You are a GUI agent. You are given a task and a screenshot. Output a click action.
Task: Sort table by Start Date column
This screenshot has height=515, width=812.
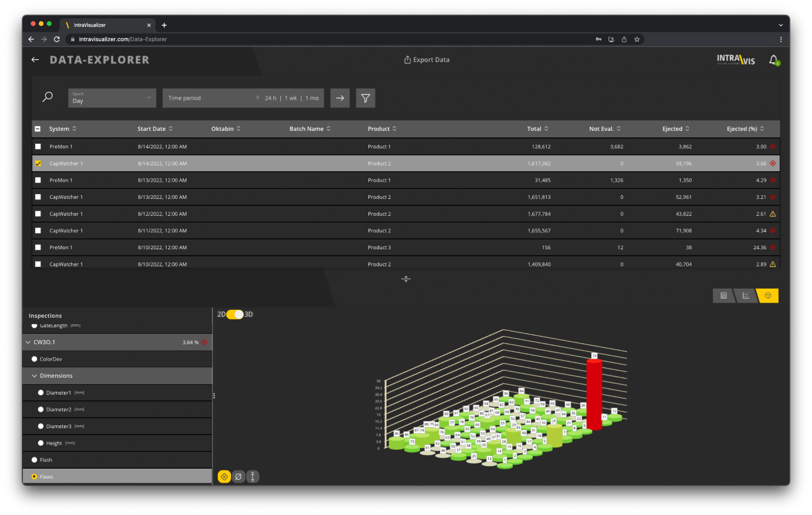click(155, 129)
